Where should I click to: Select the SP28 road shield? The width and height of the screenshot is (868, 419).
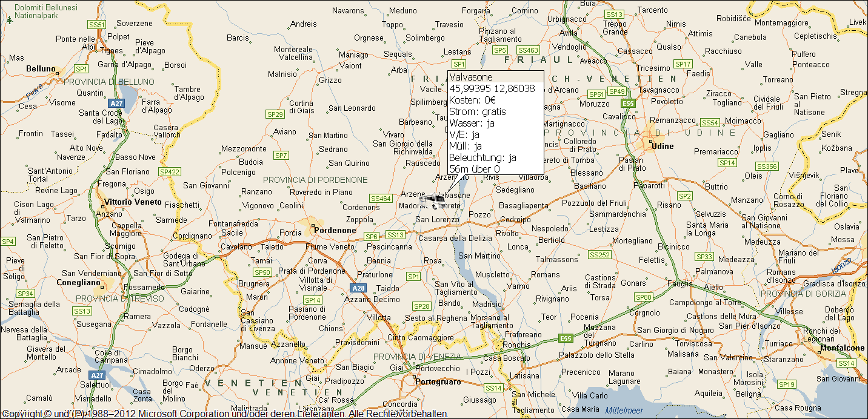(x=422, y=306)
